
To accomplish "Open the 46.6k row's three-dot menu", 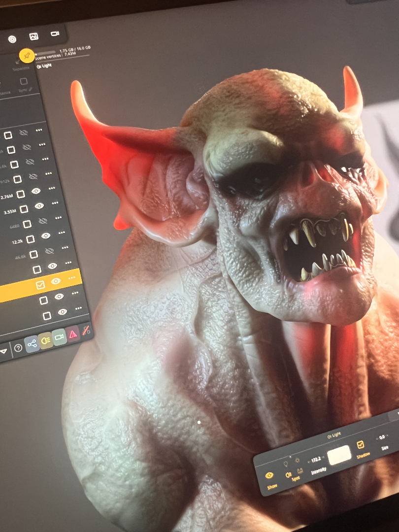I will pyautogui.click(x=65, y=248).
